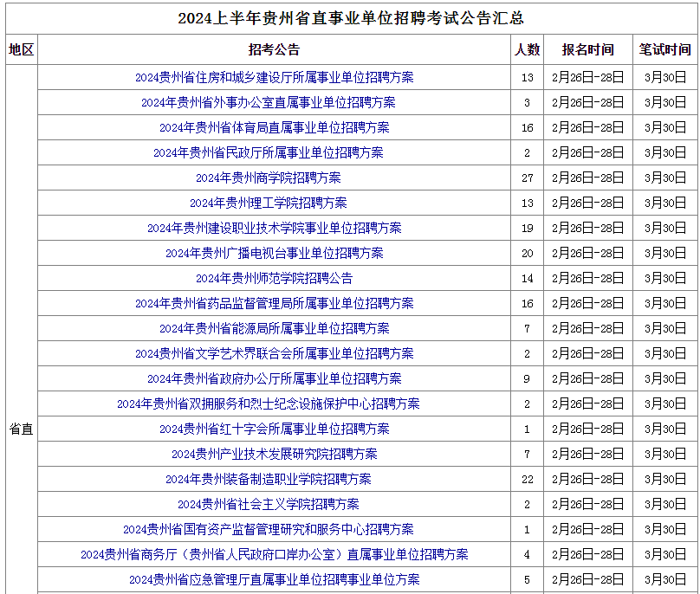Image resolution: width=700 pixels, height=594 pixels.
Task: Open 贵州省社会主义学院招聘方案 link
Action: [268, 504]
